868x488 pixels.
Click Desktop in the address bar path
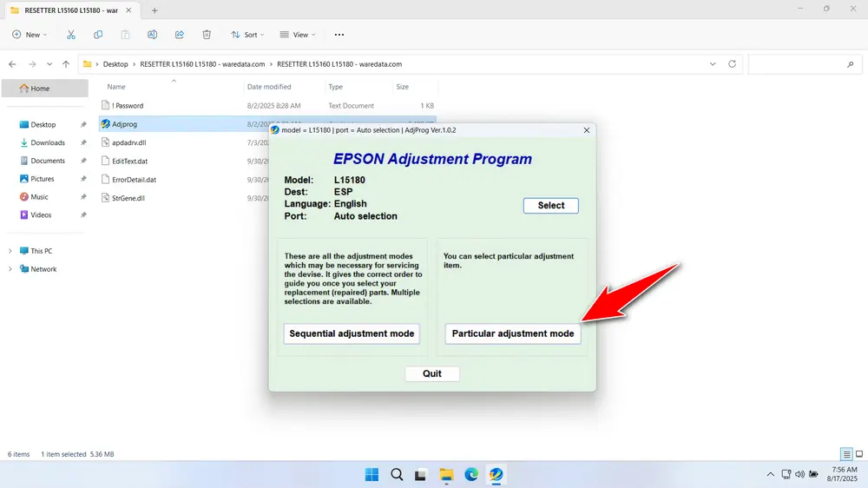[x=115, y=64]
